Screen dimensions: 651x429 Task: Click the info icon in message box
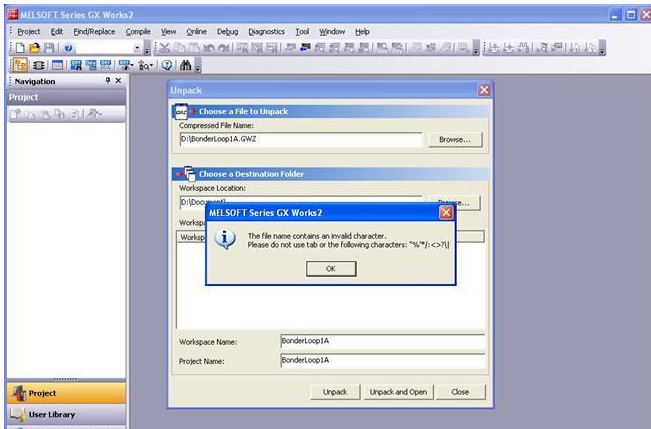(225, 239)
